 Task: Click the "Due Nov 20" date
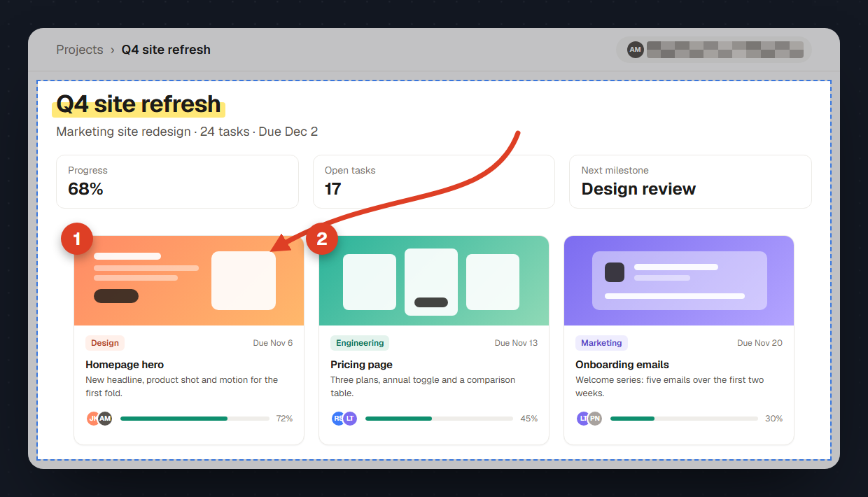[x=760, y=343]
